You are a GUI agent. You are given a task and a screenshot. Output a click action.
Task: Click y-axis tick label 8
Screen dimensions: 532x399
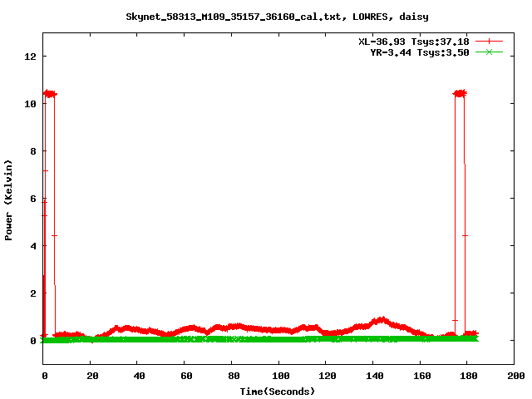click(33, 151)
